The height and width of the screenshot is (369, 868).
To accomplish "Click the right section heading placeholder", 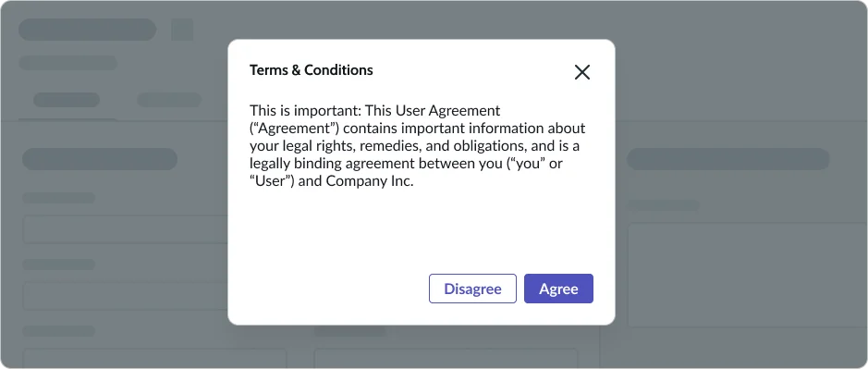I will (727, 159).
